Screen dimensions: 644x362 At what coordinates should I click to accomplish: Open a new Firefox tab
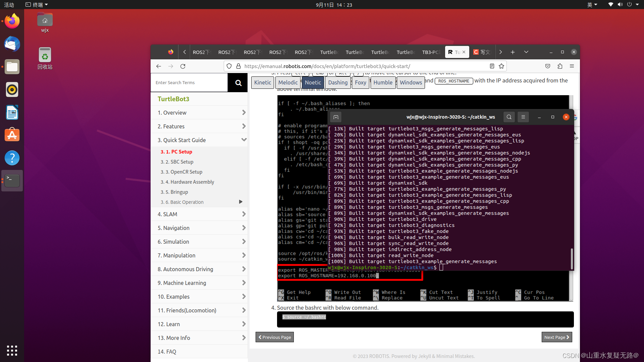pos(513,52)
